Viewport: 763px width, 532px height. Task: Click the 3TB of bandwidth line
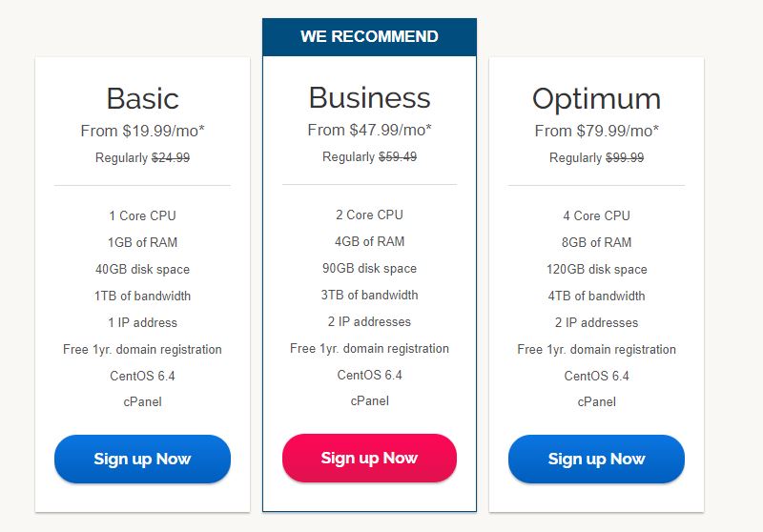coord(369,295)
